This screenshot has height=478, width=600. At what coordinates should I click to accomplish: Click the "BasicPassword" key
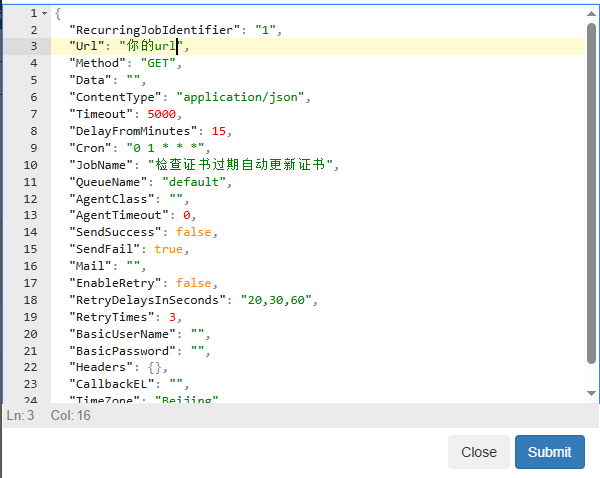122,351
